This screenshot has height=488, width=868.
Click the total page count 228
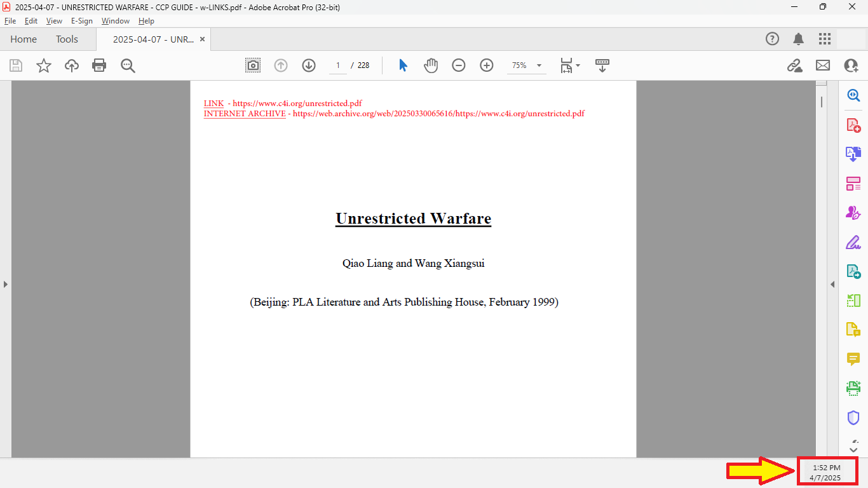tap(363, 65)
